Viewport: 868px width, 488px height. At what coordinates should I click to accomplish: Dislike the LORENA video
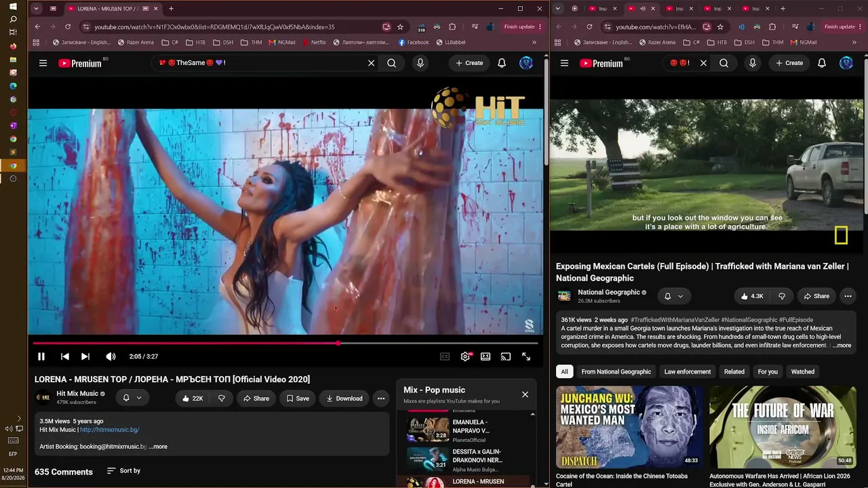pyautogui.click(x=221, y=399)
